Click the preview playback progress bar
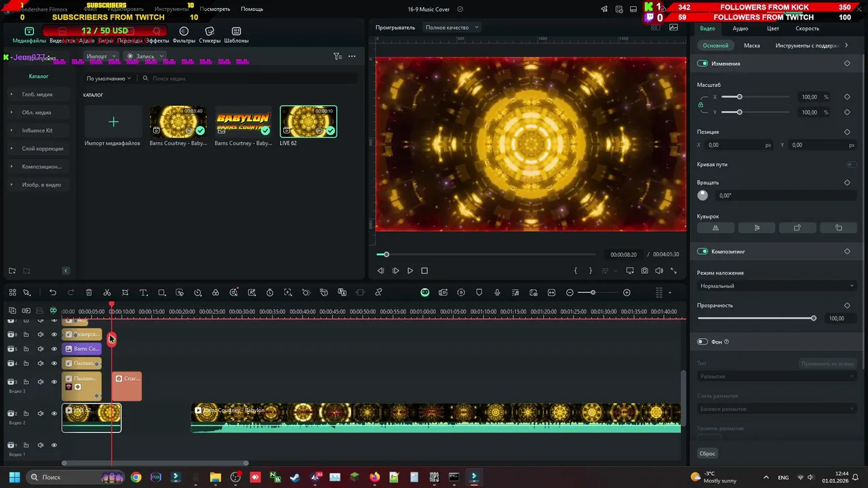 [x=486, y=254]
